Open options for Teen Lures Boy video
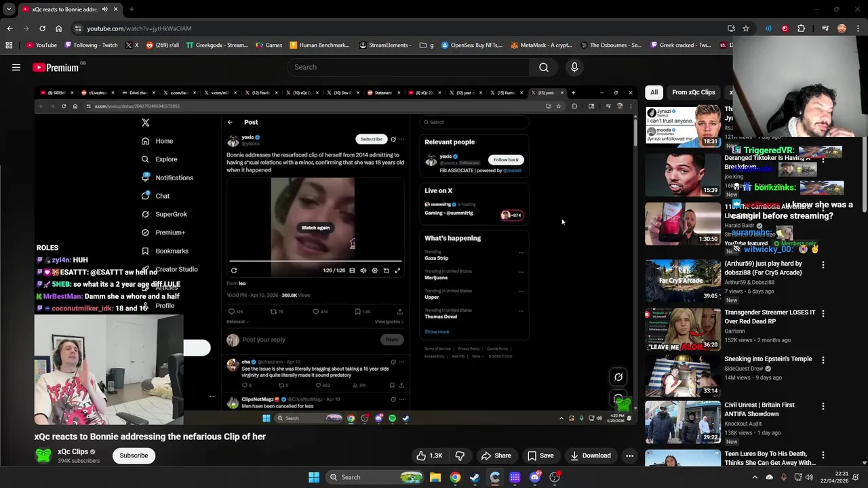This screenshot has height=488, width=868. click(x=823, y=455)
